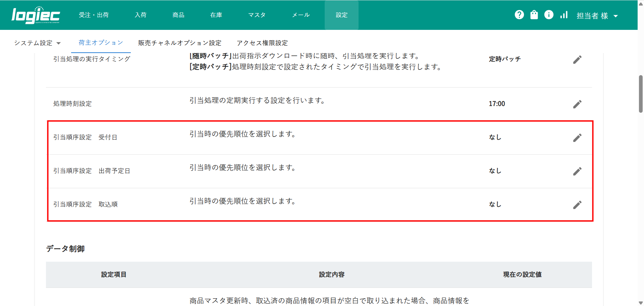Open the information circle icon

click(549, 15)
